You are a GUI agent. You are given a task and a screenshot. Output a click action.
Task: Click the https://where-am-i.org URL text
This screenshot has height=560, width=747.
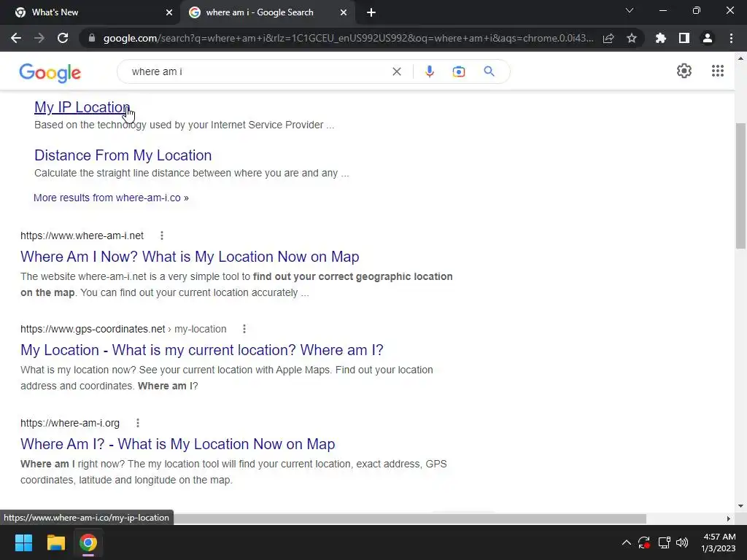(x=70, y=423)
